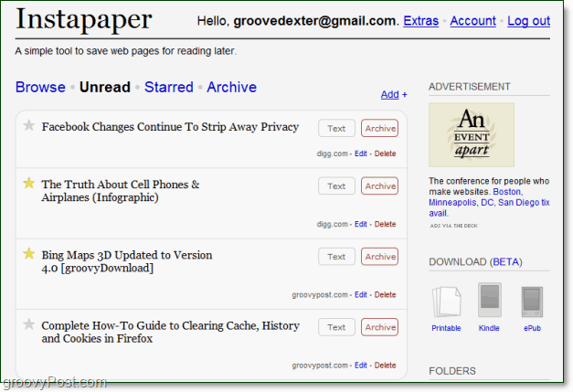Click the ePub text label

pyautogui.click(x=532, y=328)
